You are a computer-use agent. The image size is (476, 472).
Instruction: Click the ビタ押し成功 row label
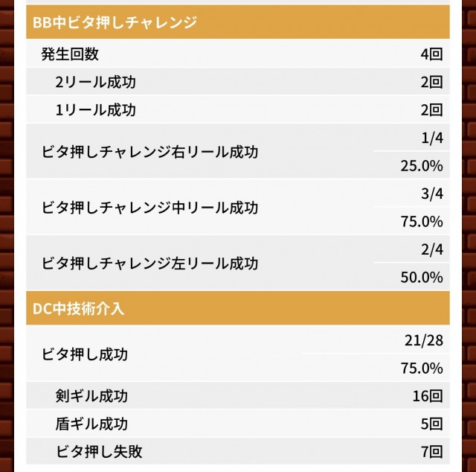(85, 354)
